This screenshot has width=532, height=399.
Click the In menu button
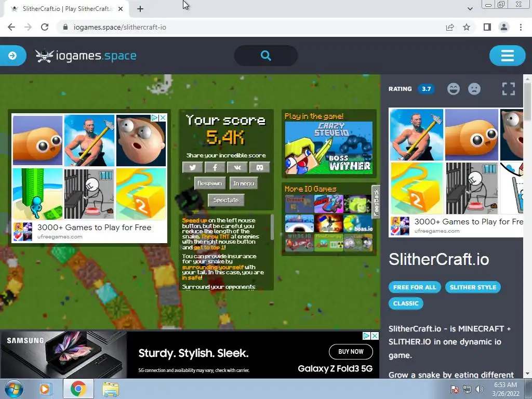[x=244, y=183]
